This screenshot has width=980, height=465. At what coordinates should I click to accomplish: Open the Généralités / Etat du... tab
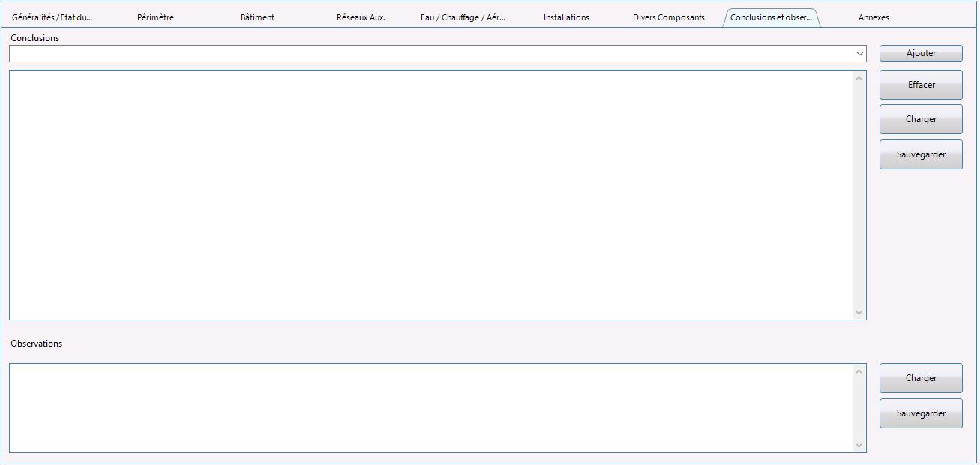(52, 17)
